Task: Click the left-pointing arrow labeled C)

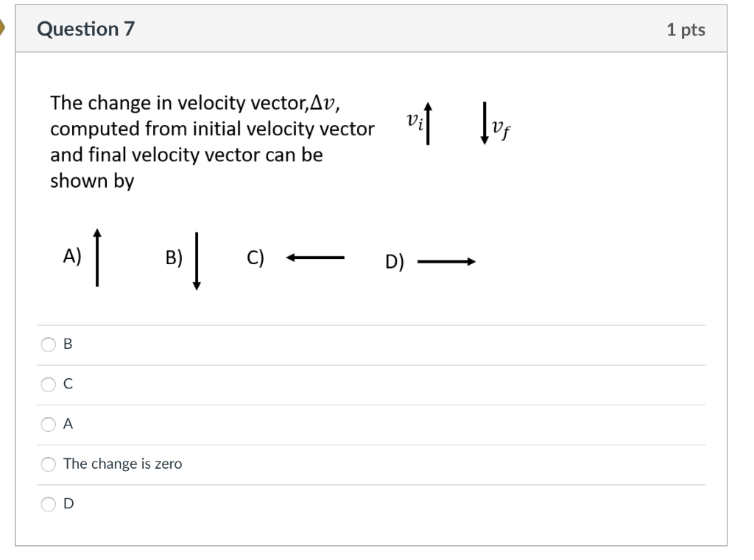Action: pos(315,258)
